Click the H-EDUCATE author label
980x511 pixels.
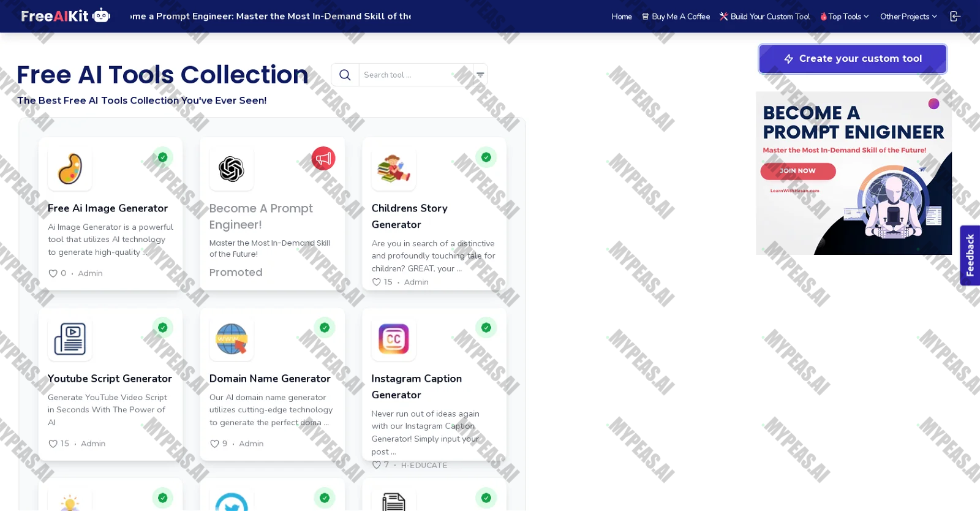(424, 465)
